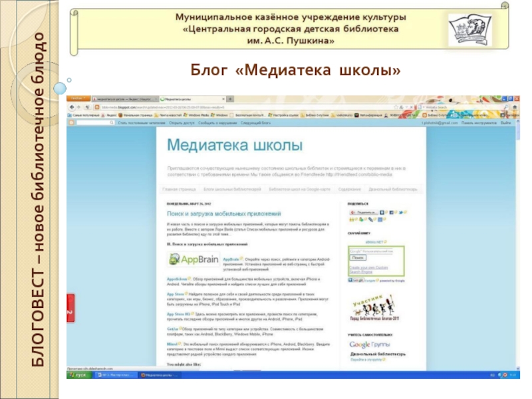Click Create your own Custom Search Engine
The image size is (532, 399).
pyautogui.click(x=368, y=269)
